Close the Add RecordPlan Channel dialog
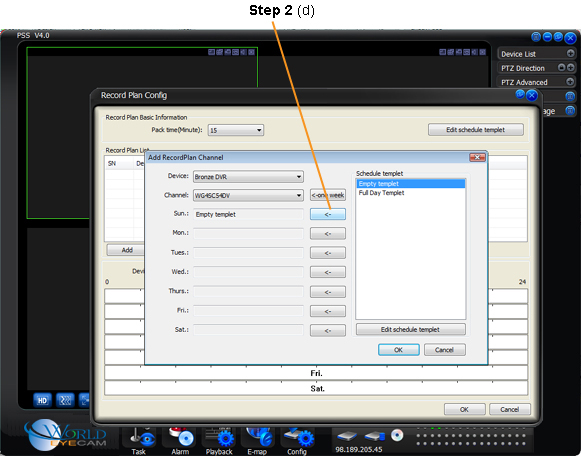581x456 pixels. pos(477,157)
